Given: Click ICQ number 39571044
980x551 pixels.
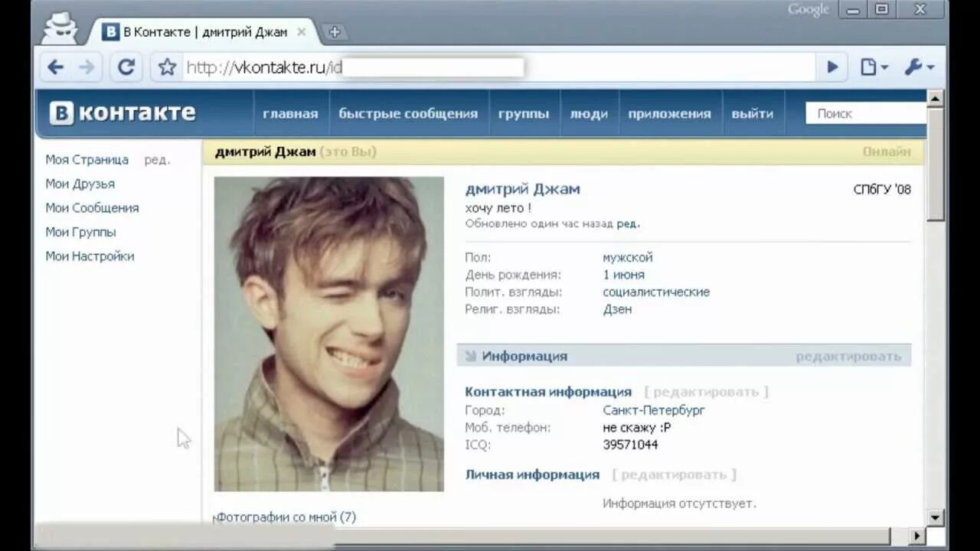Looking at the screenshot, I should point(630,445).
